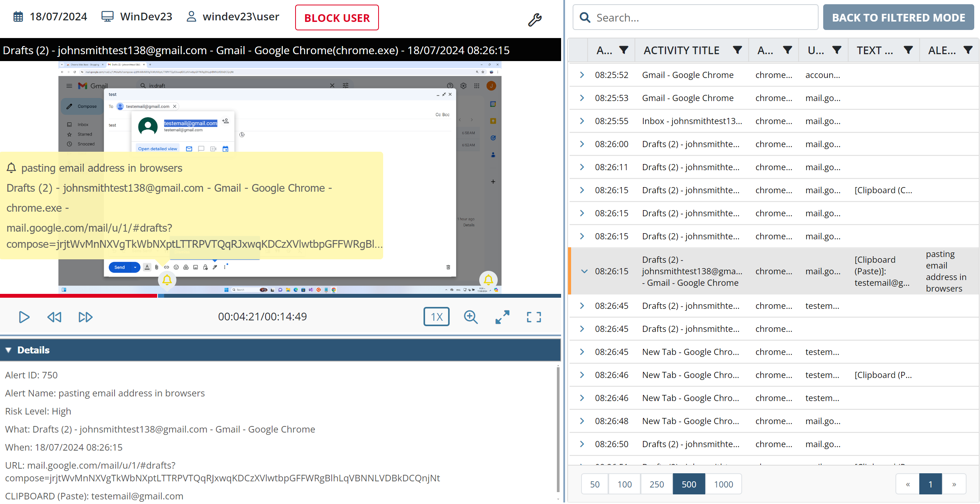Select 1000 rows per page
This screenshot has width=980, height=504.
tap(723, 484)
